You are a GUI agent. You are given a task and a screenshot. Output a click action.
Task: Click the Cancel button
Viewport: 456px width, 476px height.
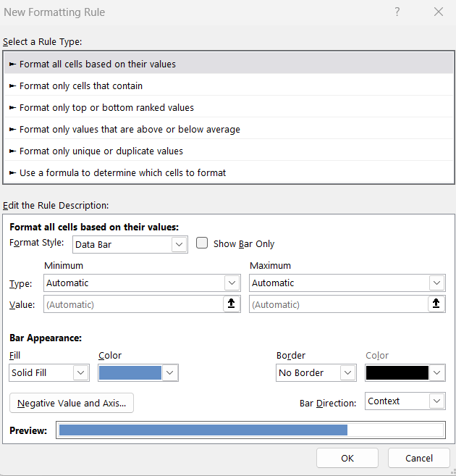coord(418,458)
